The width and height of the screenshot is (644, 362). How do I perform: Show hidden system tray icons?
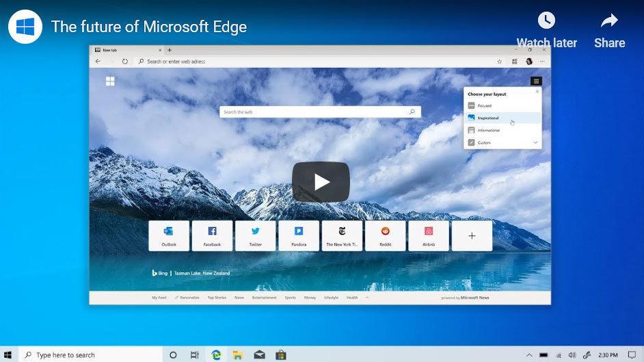(x=529, y=355)
